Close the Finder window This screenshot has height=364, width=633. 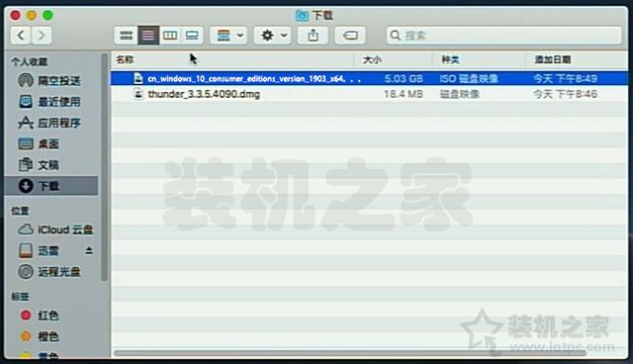[x=16, y=16]
